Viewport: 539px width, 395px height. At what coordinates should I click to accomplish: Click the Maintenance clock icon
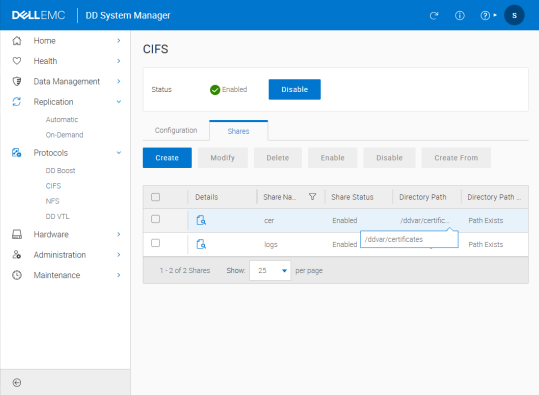[17, 275]
